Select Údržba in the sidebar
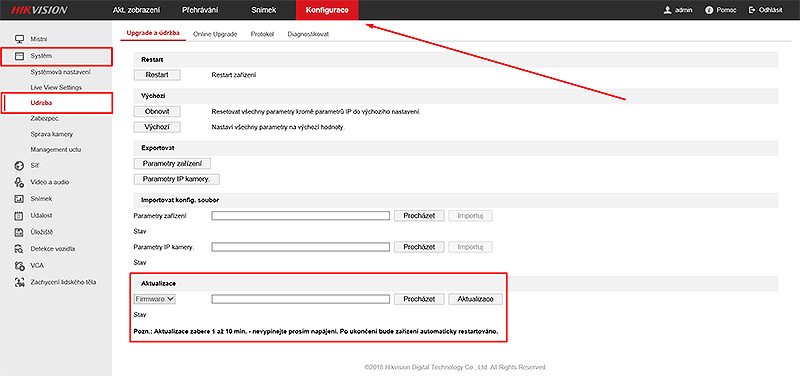This screenshot has width=800, height=376. click(x=41, y=103)
